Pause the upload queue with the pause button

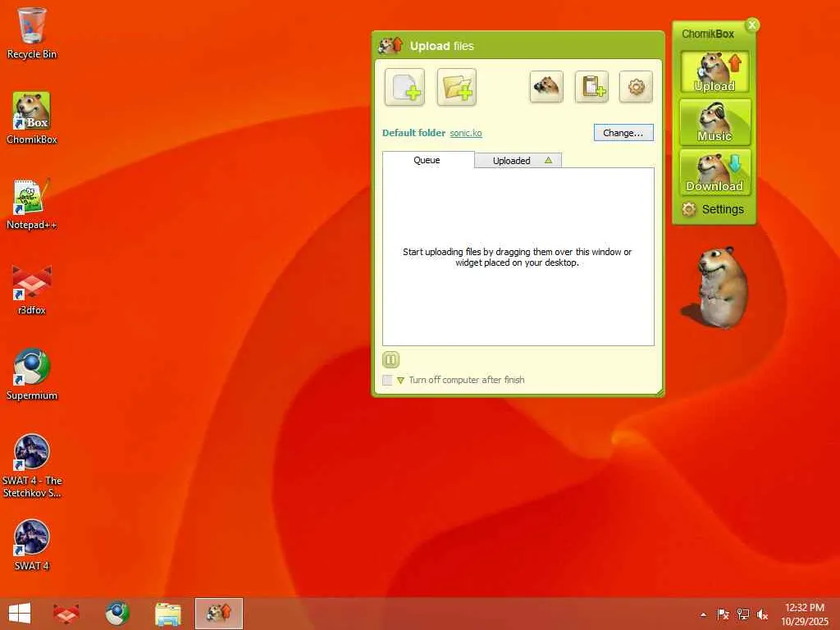click(390, 360)
